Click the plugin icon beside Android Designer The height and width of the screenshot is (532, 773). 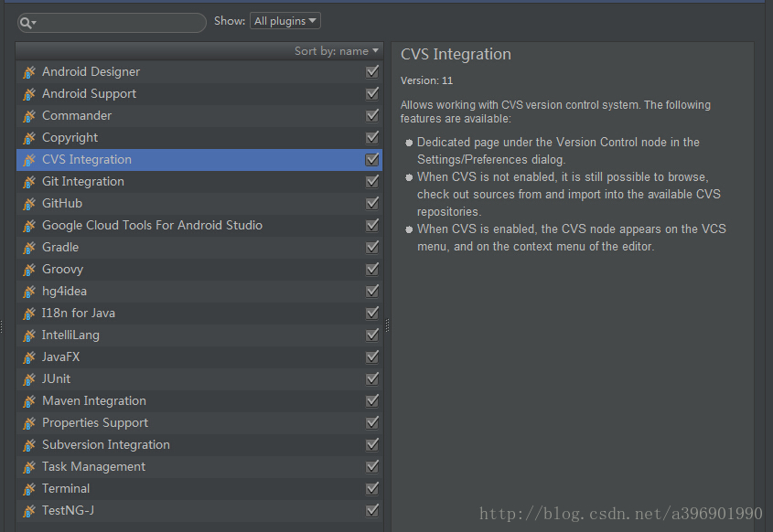pyautogui.click(x=29, y=72)
